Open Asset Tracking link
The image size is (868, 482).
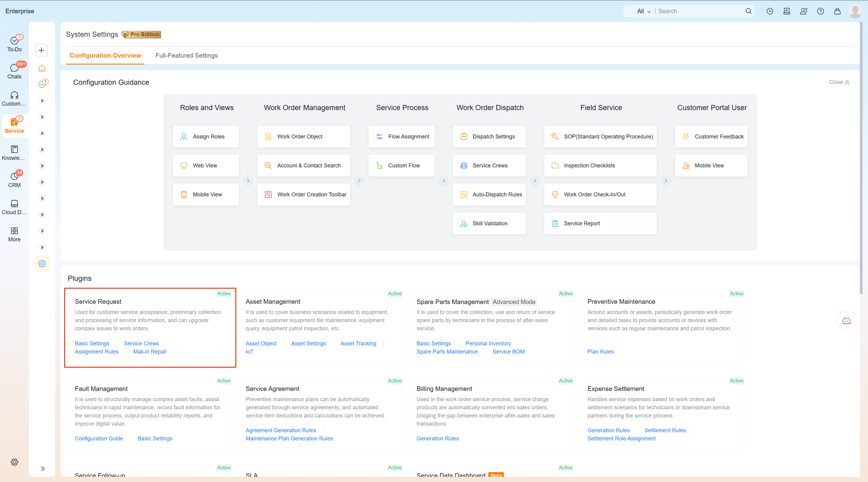click(x=358, y=343)
